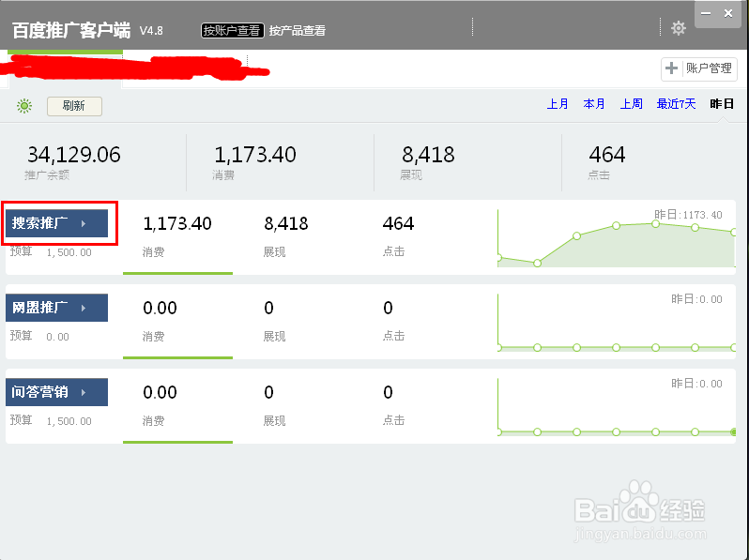Switch to 按账户查看 view
749x560 pixels.
(x=232, y=31)
